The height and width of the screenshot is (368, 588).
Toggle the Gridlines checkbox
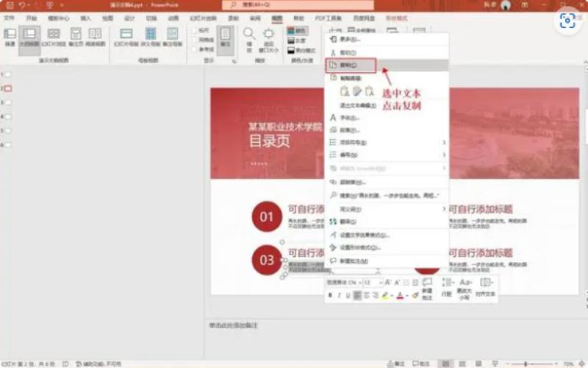coord(195,40)
